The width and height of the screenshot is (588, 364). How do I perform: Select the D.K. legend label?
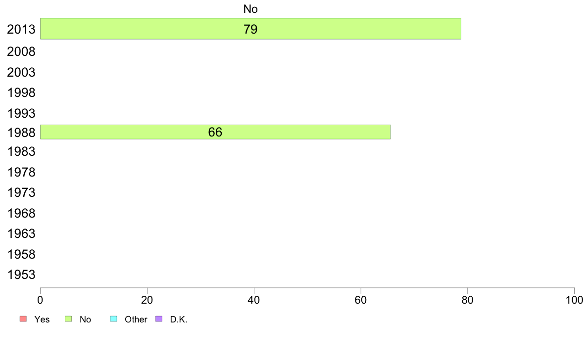[179, 319]
